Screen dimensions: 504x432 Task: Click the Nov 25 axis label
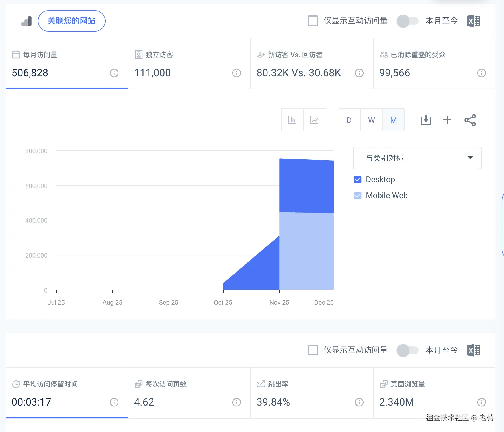point(279,303)
